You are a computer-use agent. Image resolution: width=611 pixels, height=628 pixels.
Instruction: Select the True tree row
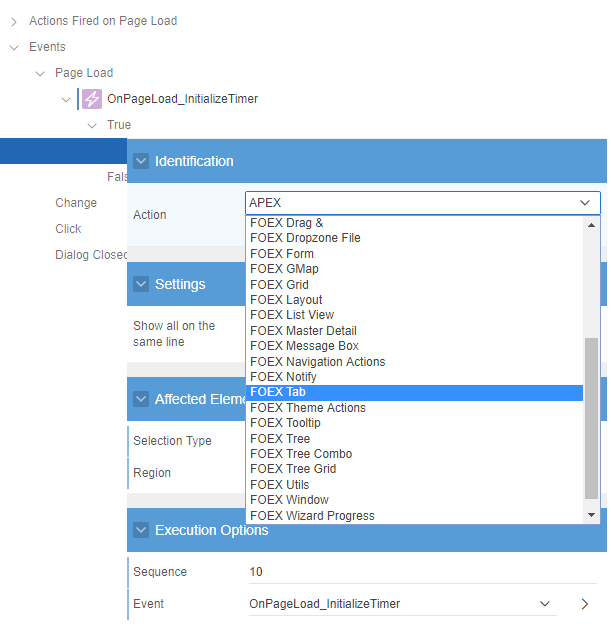coord(119,125)
